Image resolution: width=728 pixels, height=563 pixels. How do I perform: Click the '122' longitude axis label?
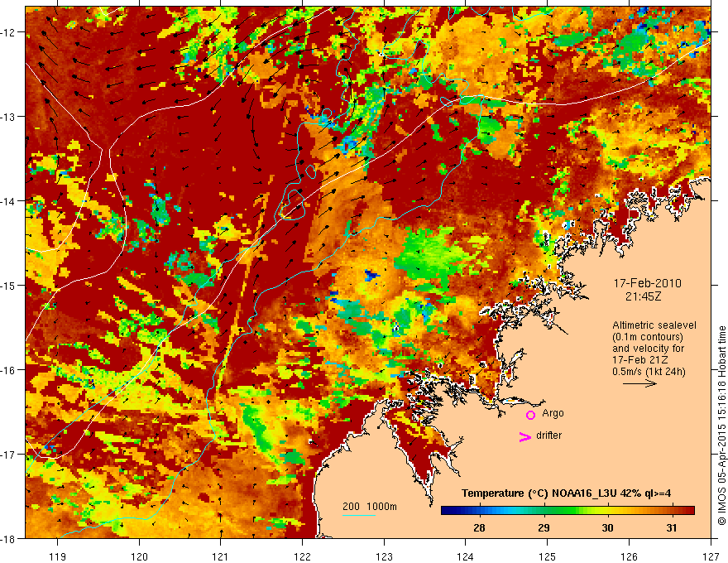click(302, 556)
